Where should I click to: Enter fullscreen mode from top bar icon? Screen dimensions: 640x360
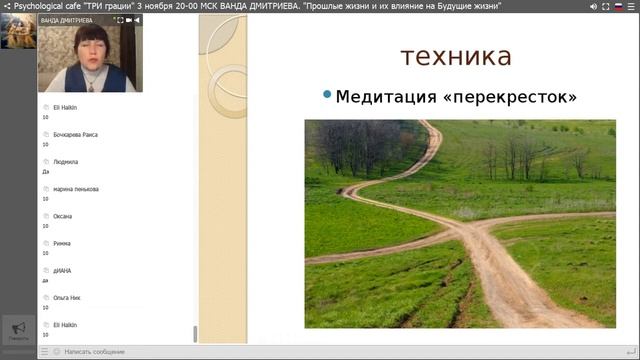606,7
